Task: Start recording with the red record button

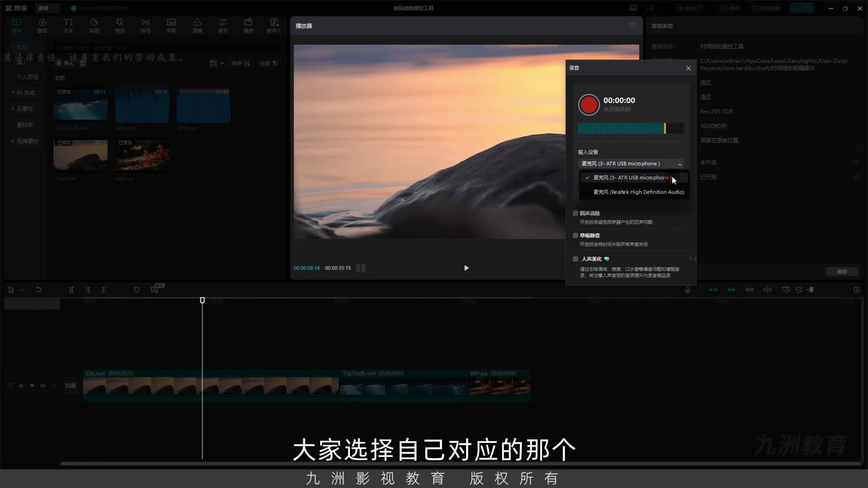Action: tap(589, 105)
